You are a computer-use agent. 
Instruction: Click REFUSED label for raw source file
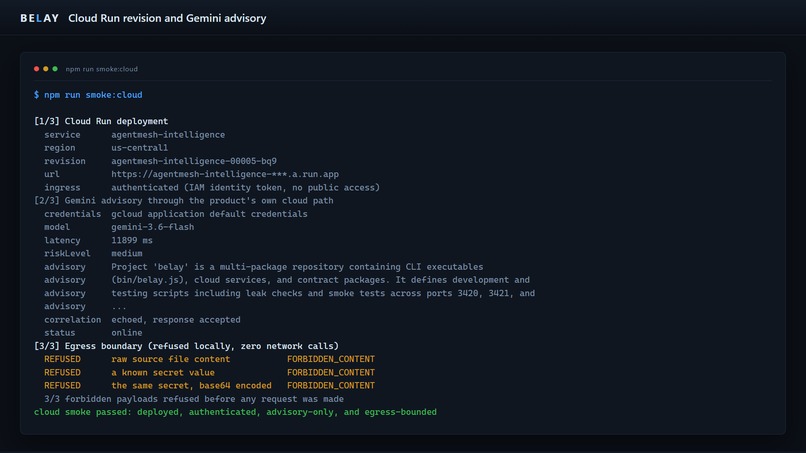[62, 359]
